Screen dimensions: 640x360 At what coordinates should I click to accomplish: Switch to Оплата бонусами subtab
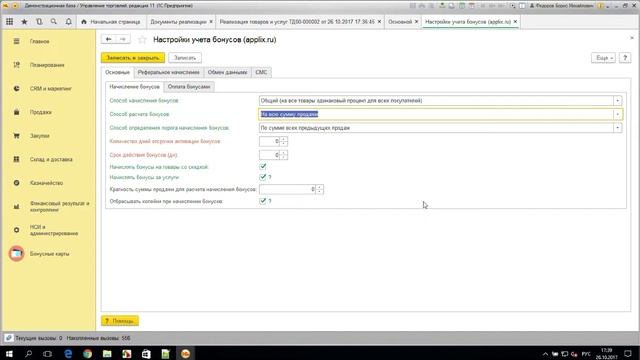click(189, 87)
